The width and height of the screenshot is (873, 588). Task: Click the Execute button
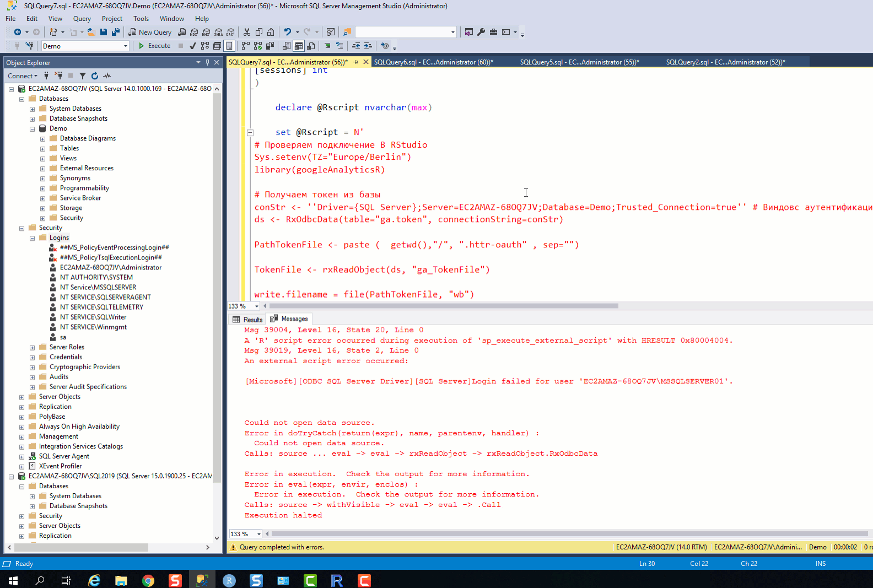pos(154,46)
